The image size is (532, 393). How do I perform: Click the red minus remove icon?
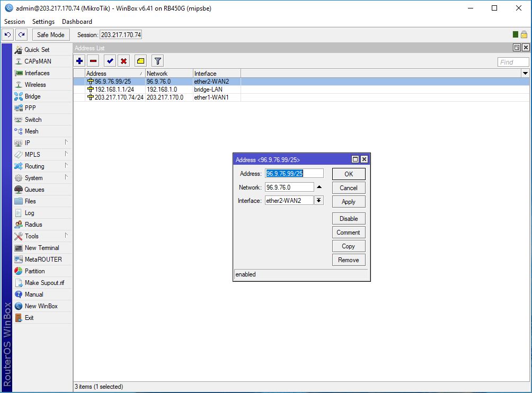[93, 60]
